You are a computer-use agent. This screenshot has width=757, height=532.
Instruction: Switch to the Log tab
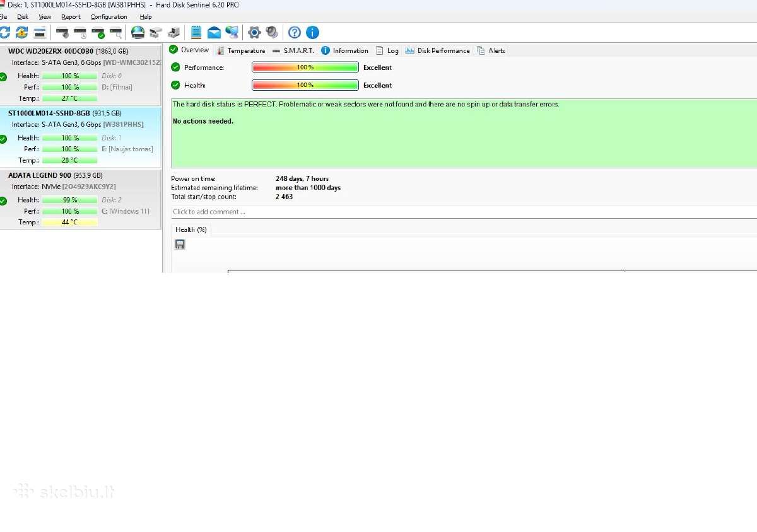click(387, 50)
